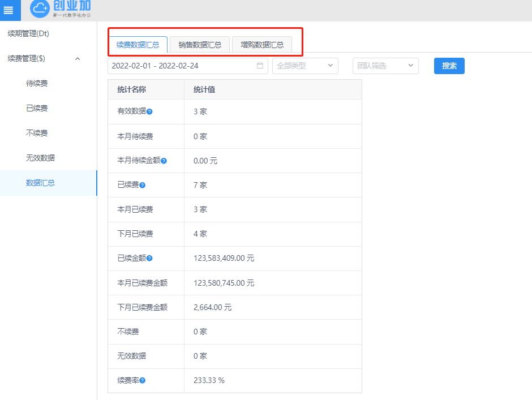Open 待续费 in the sidebar
532x400 pixels.
point(37,83)
